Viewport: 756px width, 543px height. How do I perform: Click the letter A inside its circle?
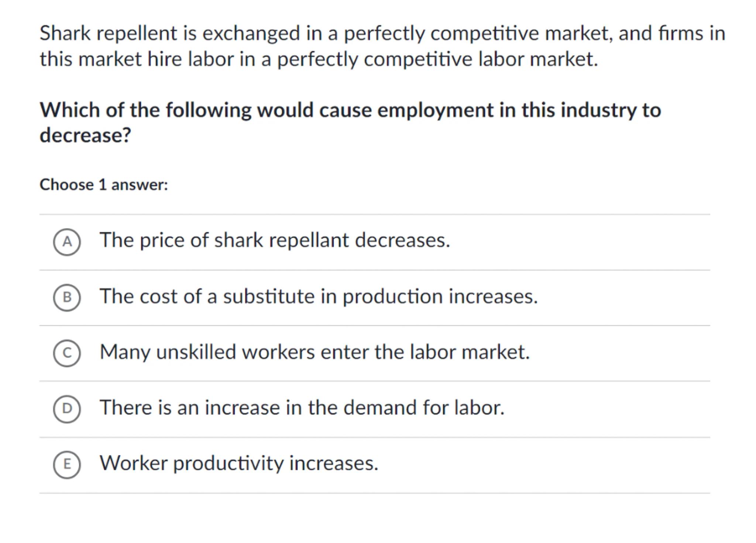(67, 242)
